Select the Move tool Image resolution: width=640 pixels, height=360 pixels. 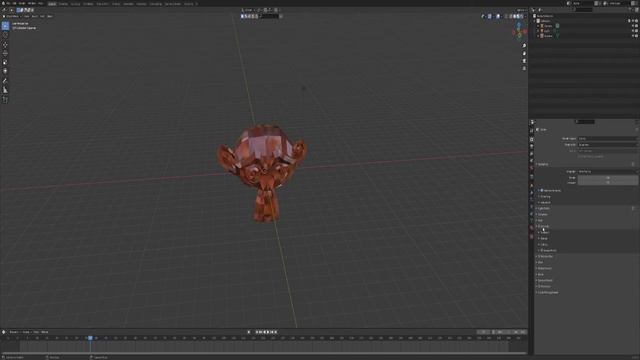tap(5, 44)
